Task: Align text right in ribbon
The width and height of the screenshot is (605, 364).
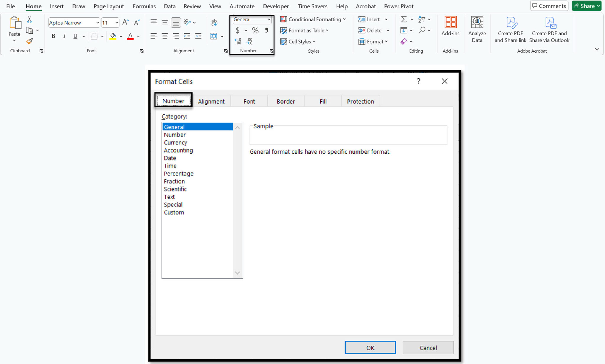Action: point(176,36)
